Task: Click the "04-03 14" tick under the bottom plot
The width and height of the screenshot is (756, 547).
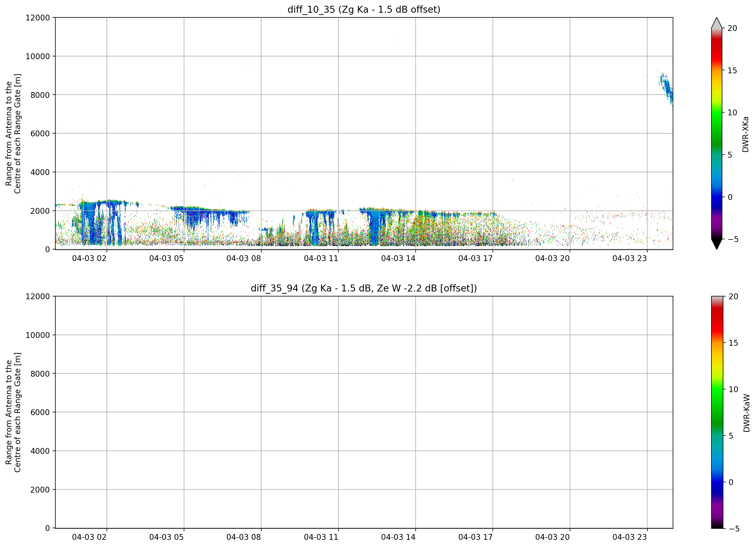Action: pyautogui.click(x=398, y=537)
